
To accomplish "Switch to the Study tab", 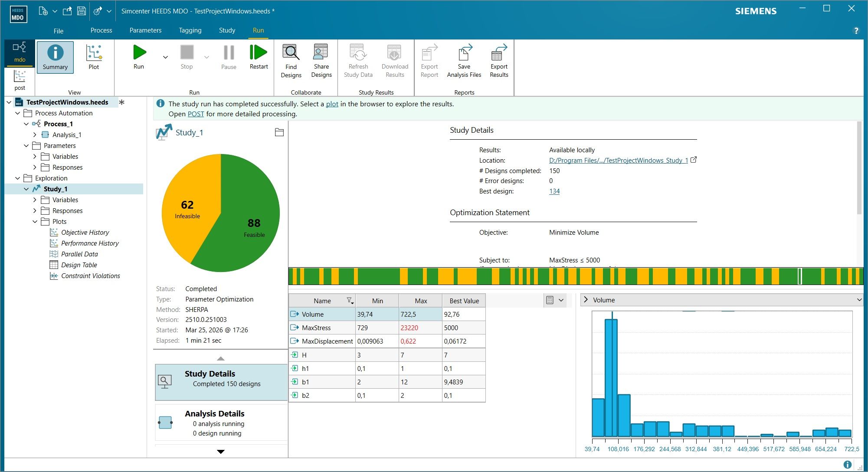I will (227, 30).
